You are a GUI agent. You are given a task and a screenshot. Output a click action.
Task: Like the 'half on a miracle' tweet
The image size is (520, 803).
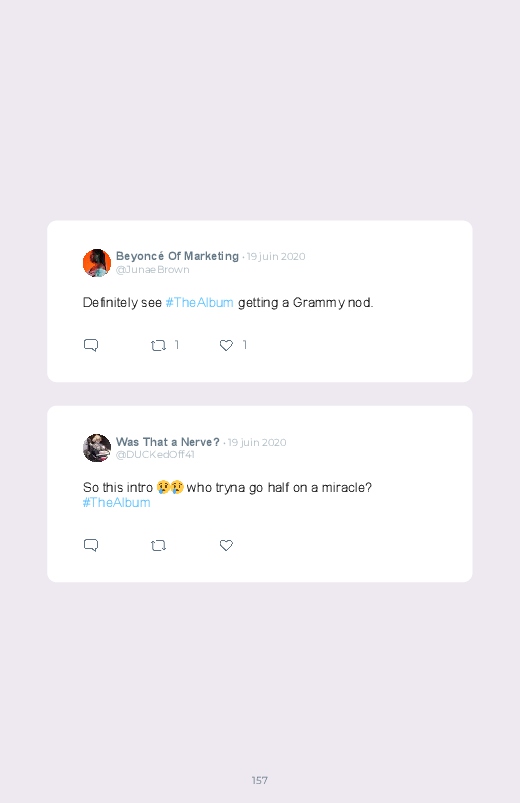pyautogui.click(x=226, y=546)
